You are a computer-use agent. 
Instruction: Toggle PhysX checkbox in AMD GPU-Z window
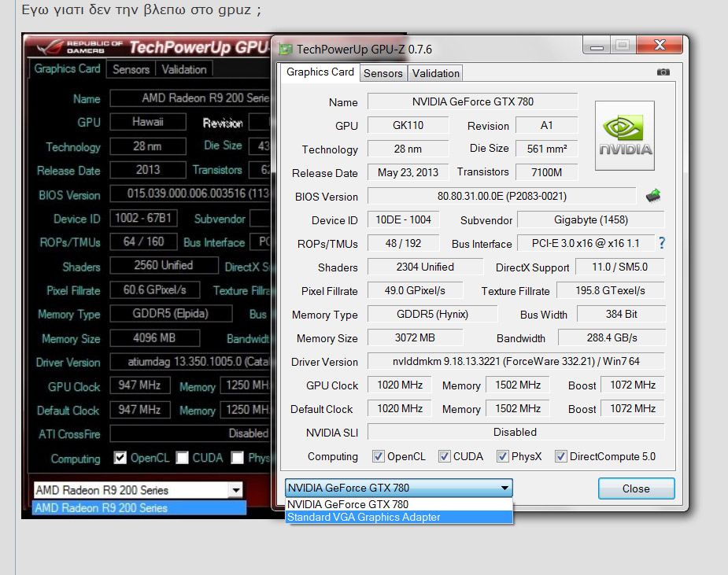[237, 458]
